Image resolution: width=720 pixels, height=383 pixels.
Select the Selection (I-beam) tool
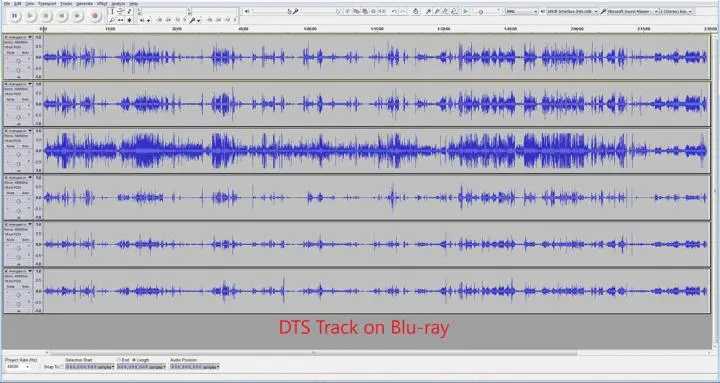tap(113, 10)
